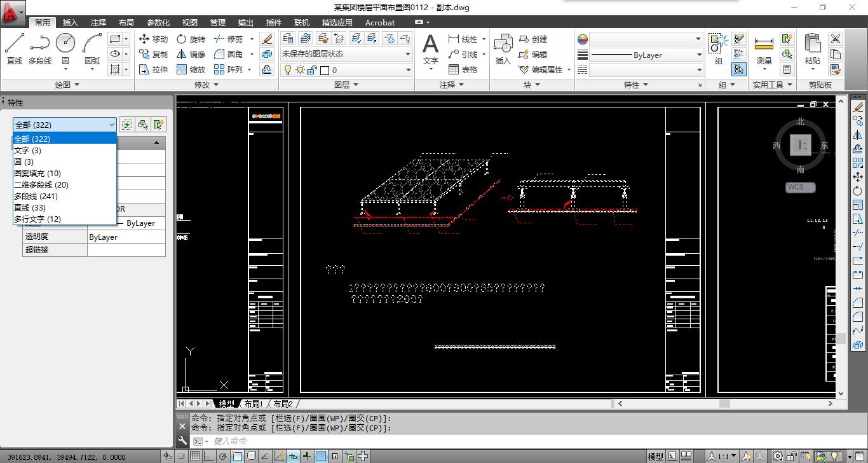Open the layer state dropdown (未保存的图层状态)
868x463 pixels.
pyautogui.click(x=346, y=54)
